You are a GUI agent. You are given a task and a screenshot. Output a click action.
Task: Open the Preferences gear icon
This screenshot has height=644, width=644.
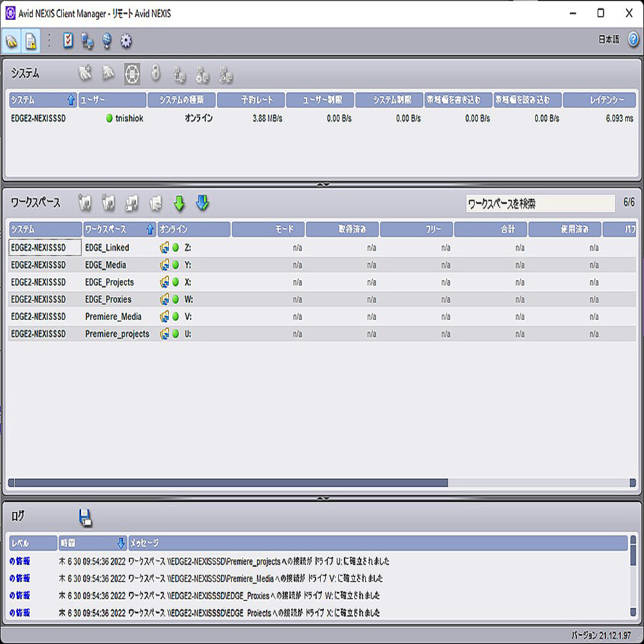126,41
